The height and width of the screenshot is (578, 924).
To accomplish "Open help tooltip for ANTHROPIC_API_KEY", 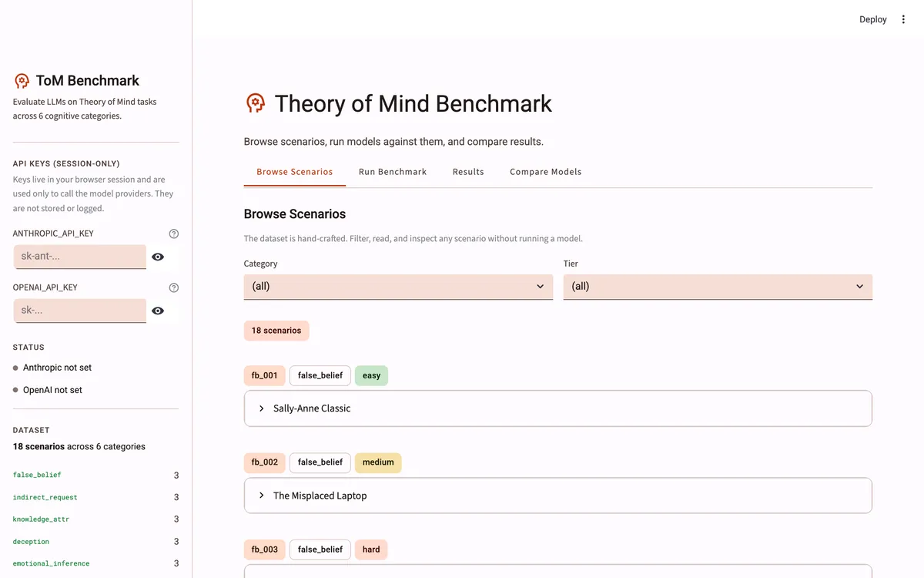I will 174,234.
